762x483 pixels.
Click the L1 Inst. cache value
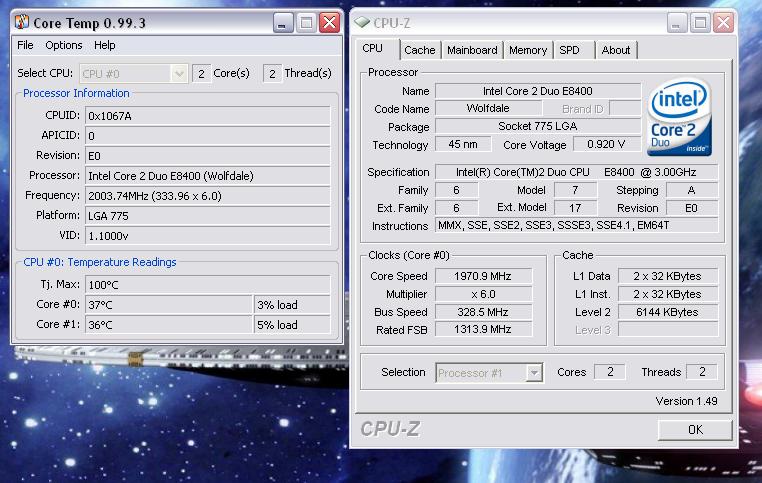click(x=668, y=294)
